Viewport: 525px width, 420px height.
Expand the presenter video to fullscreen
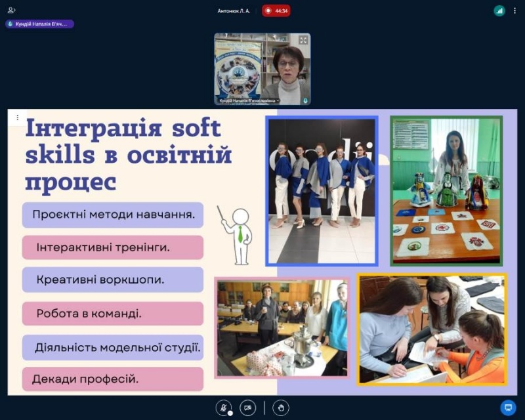tap(303, 41)
